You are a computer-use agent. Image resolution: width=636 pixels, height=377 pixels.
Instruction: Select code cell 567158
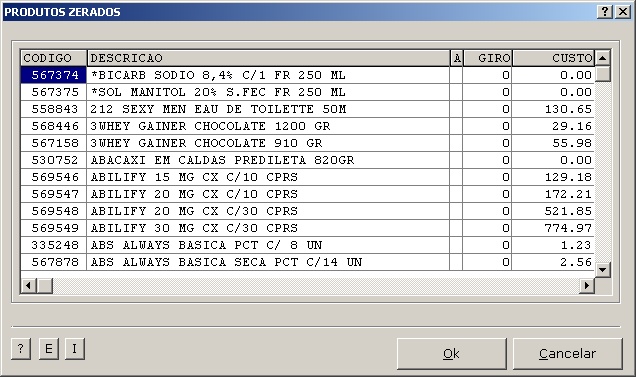(54, 143)
